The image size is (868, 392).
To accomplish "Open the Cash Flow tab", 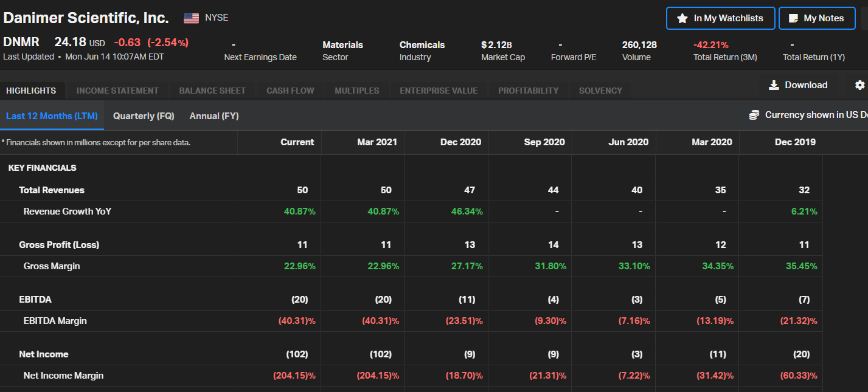I will (290, 91).
